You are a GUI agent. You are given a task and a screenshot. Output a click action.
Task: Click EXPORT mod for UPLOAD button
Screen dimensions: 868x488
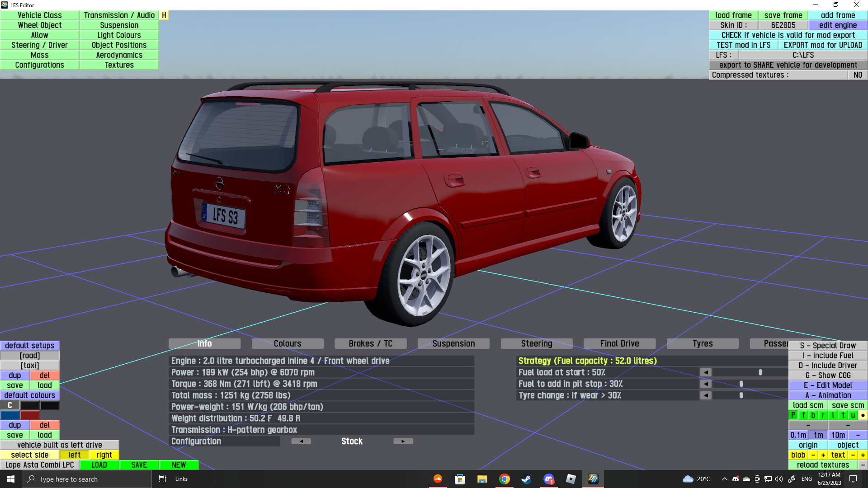click(823, 45)
